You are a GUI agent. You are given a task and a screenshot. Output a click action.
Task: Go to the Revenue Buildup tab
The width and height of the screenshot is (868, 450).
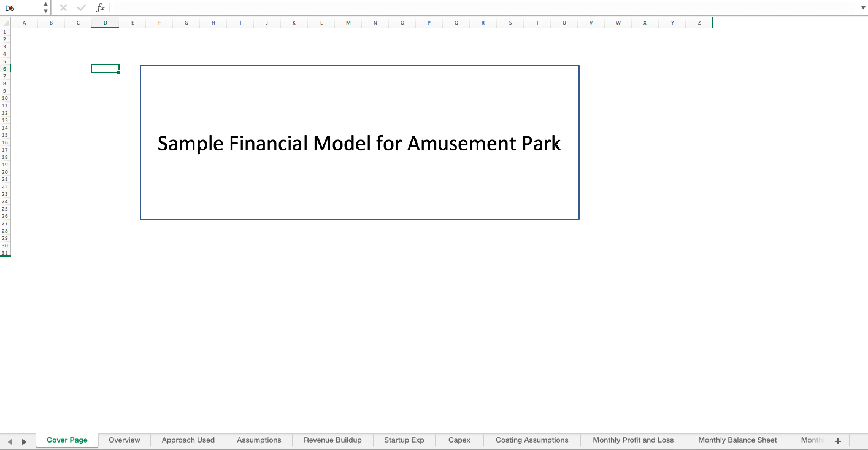coord(332,440)
